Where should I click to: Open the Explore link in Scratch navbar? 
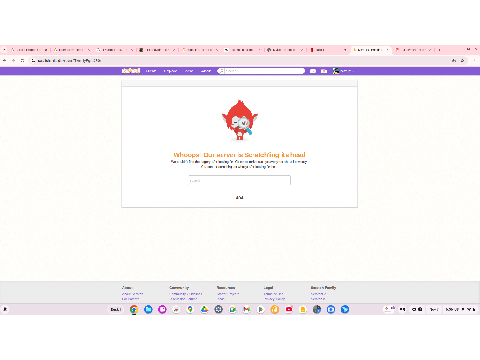170,71
